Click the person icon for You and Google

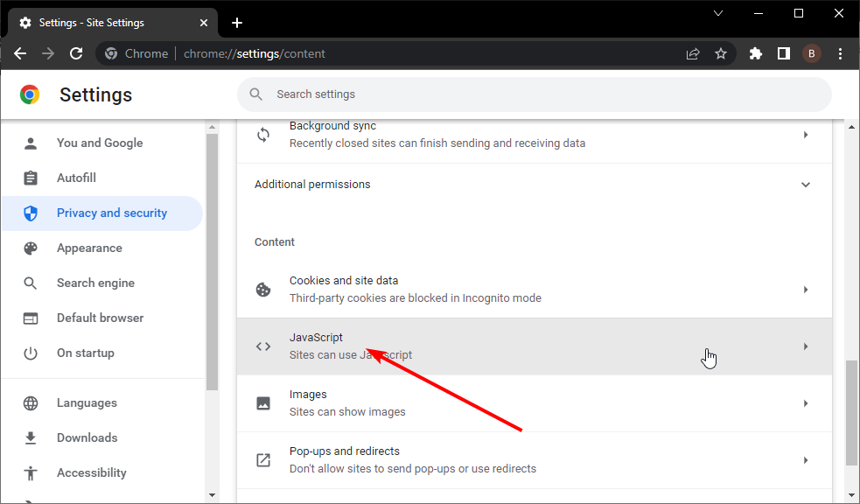click(31, 143)
